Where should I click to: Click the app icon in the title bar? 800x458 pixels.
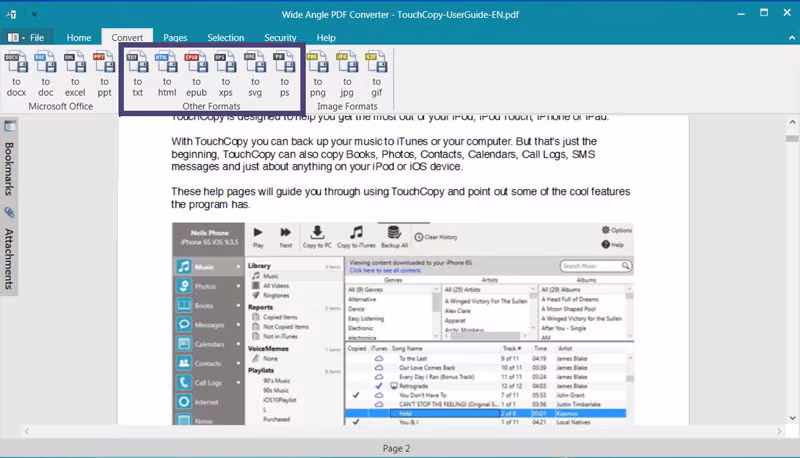(x=12, y=14)
